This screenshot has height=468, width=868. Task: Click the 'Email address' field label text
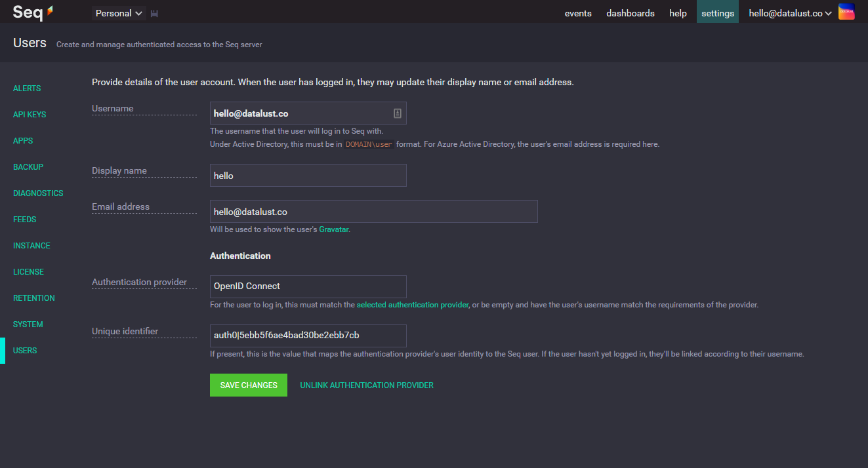pyautogui.click(x=121, y=207)
